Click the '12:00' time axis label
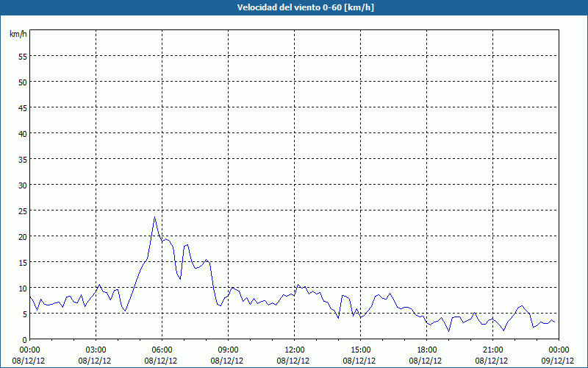Viewport: 588px width, 368px height. click(x=295, y=350)
